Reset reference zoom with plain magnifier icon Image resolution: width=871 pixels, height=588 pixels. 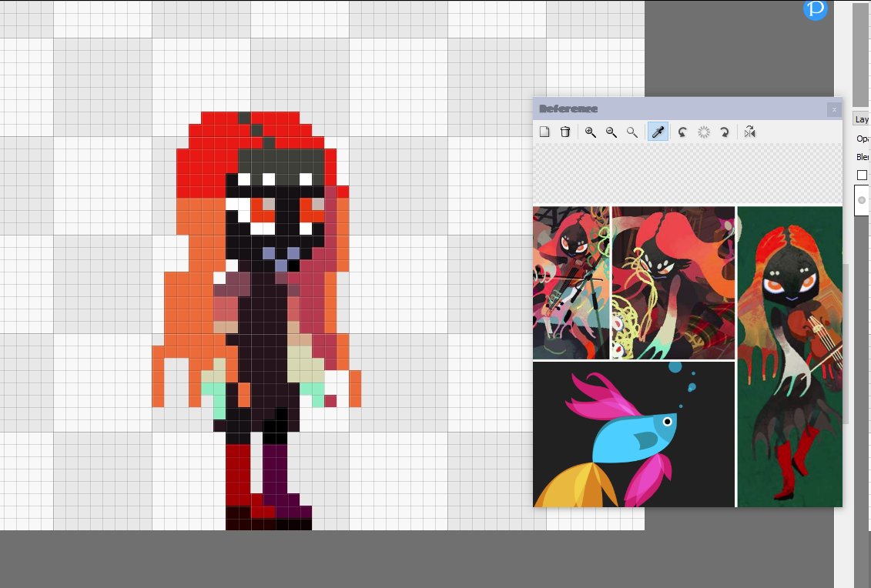point(632,132)
